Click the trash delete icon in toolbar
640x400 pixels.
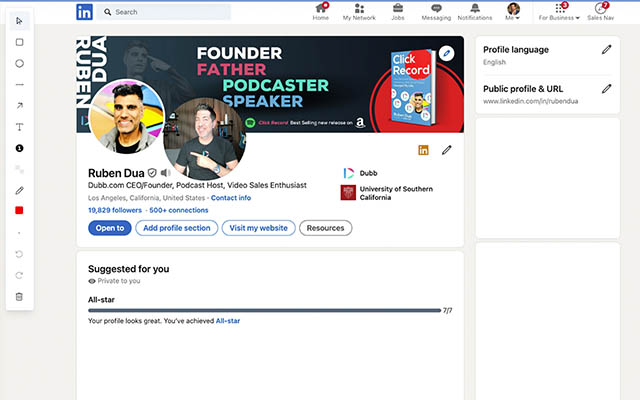pyautogui.click(x=19, y=297)
